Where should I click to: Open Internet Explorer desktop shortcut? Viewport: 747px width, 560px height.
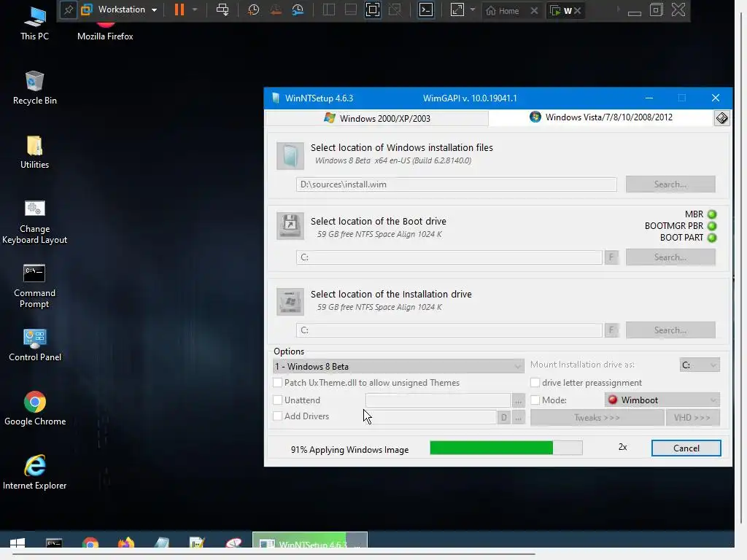(34, 472)
